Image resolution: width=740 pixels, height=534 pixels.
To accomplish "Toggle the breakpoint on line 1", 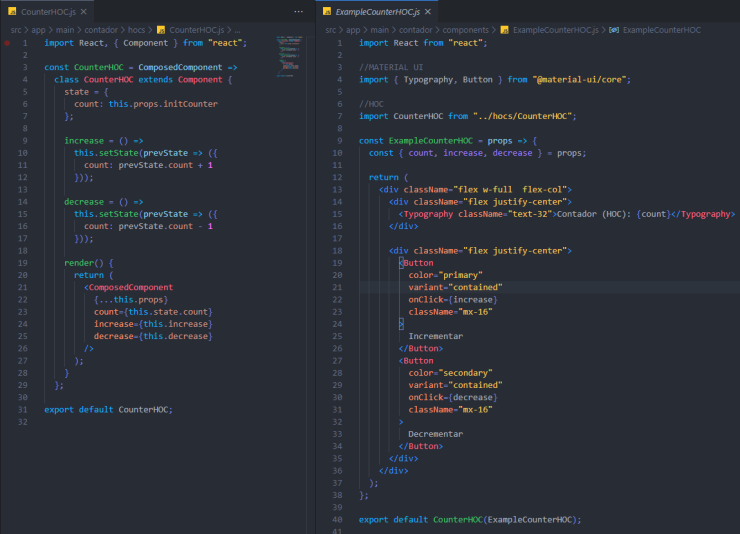I will point(9,43).
